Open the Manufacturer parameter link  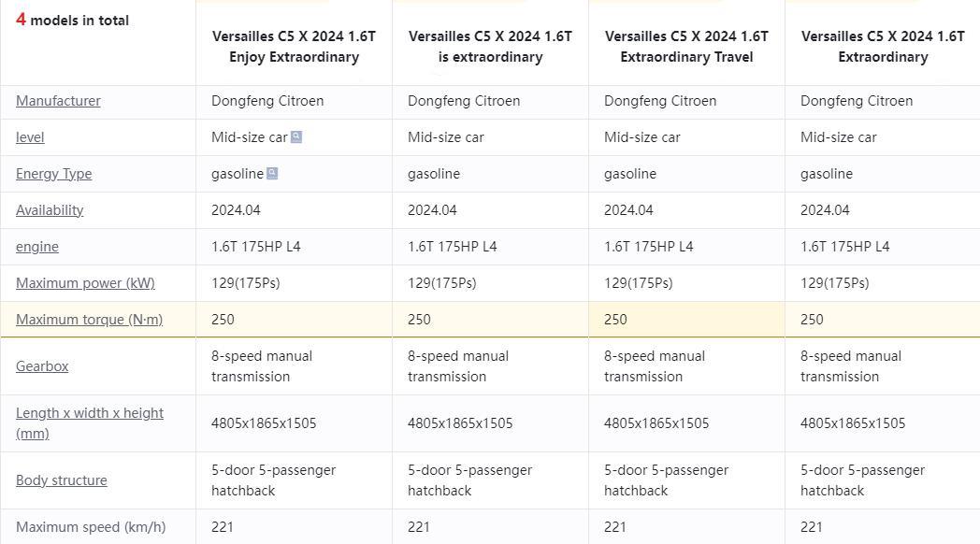point(58,101)
